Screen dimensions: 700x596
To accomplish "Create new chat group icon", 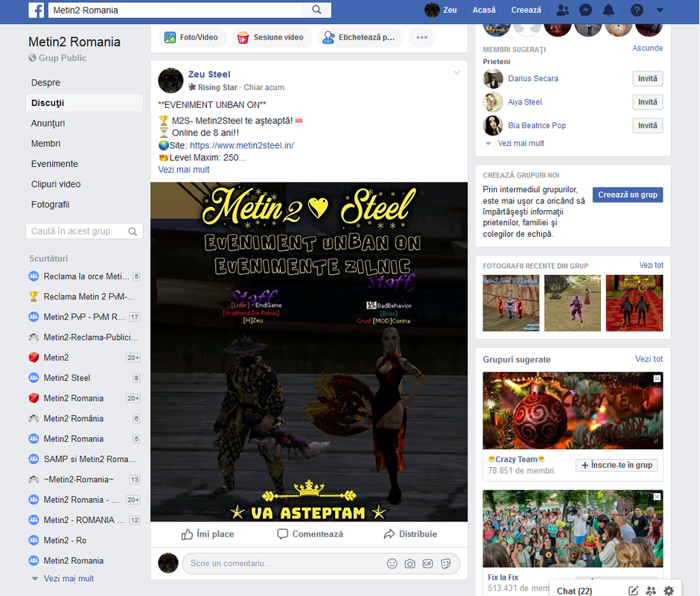I will pyautogui.click(x=651, y=591).
